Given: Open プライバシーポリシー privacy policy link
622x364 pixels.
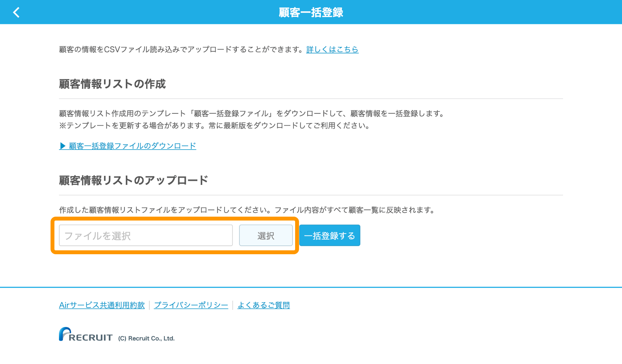Looking at the screenshot, I should pos(191,305).
